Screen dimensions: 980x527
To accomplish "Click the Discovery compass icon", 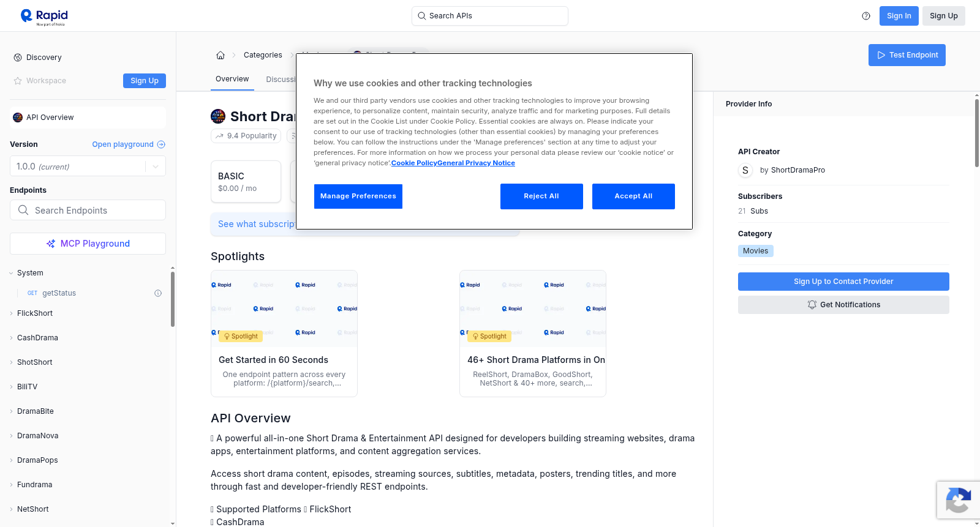I will pos(18,58).
